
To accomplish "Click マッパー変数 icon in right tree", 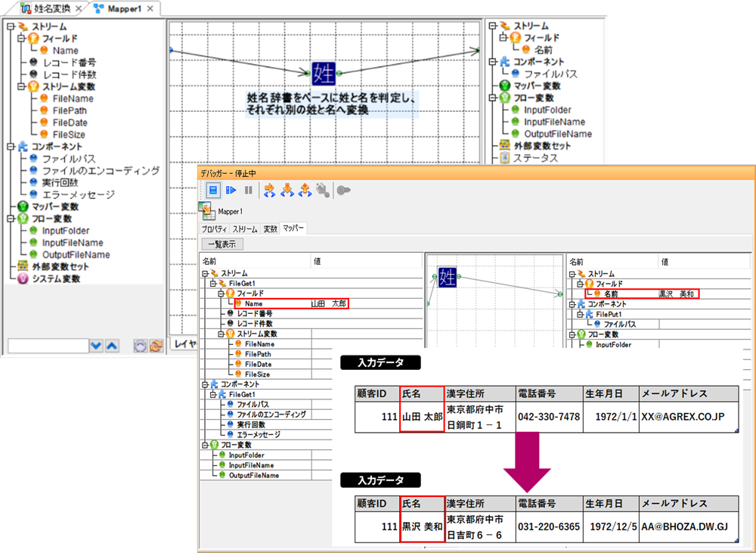I will pyautogui.click(x=504, y=85).
